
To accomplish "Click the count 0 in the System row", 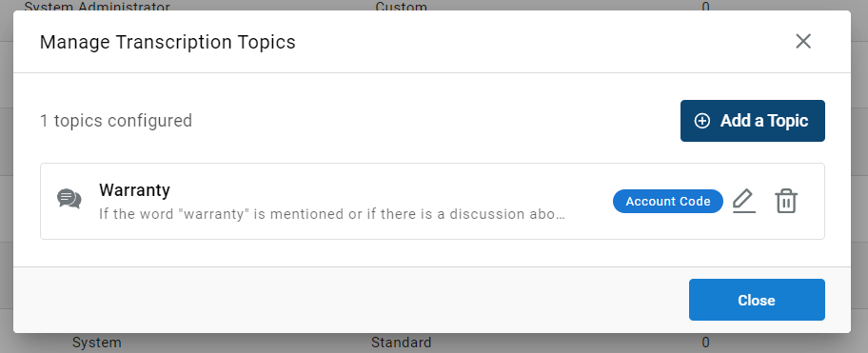I will (x=705, y=343).
